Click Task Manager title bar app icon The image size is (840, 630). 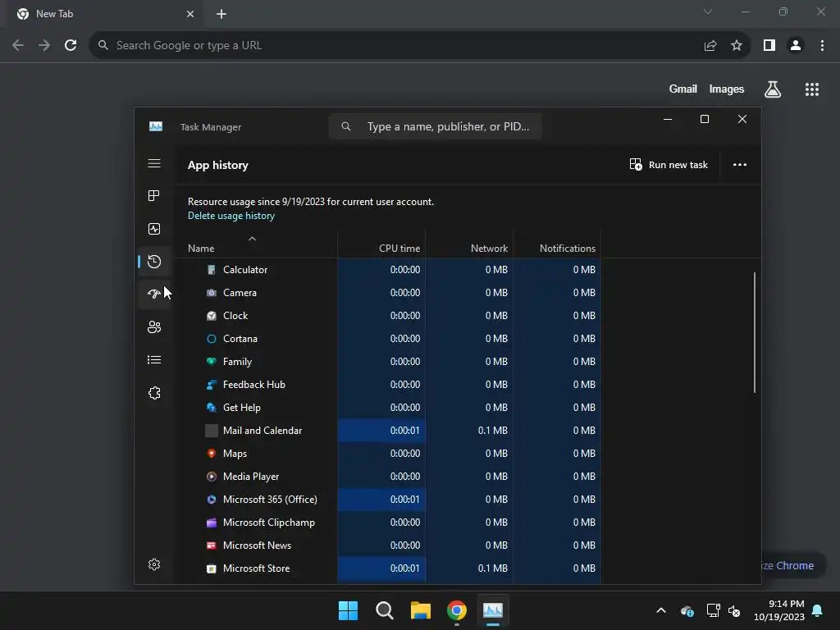pos(155,126)
